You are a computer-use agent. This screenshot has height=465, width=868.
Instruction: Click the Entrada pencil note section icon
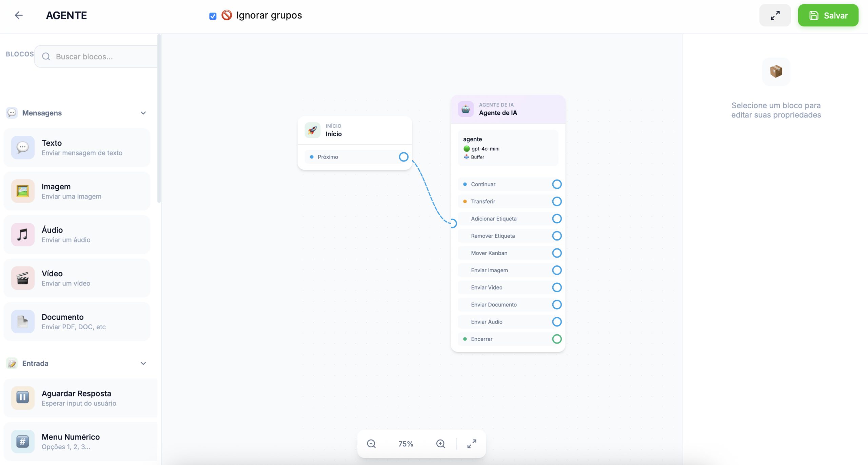point(12,363)
